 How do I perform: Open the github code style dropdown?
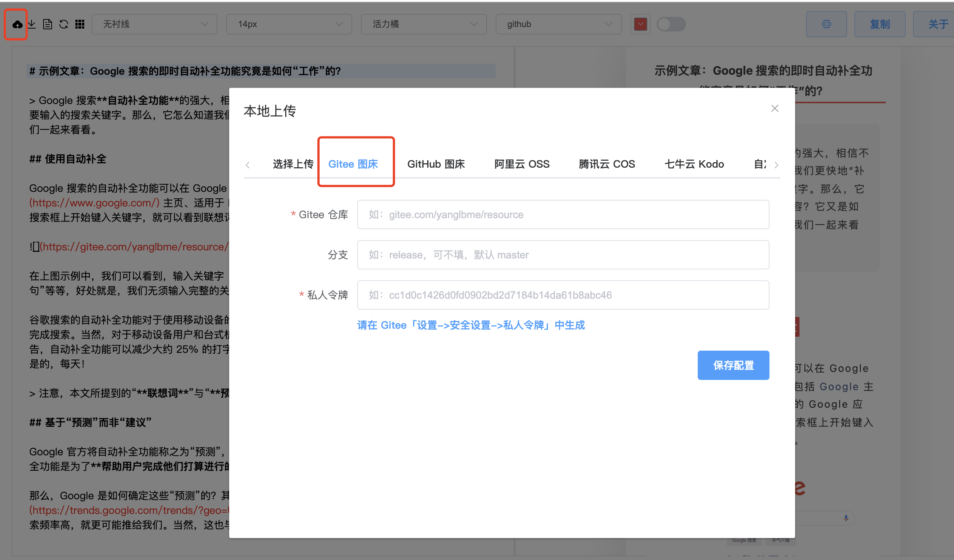tap(558, 24)
